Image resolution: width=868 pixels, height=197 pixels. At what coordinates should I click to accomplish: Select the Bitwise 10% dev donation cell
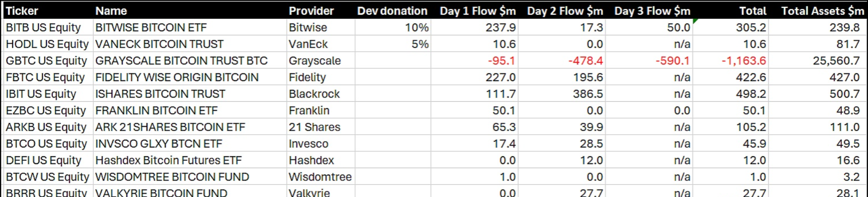point(417,27)
